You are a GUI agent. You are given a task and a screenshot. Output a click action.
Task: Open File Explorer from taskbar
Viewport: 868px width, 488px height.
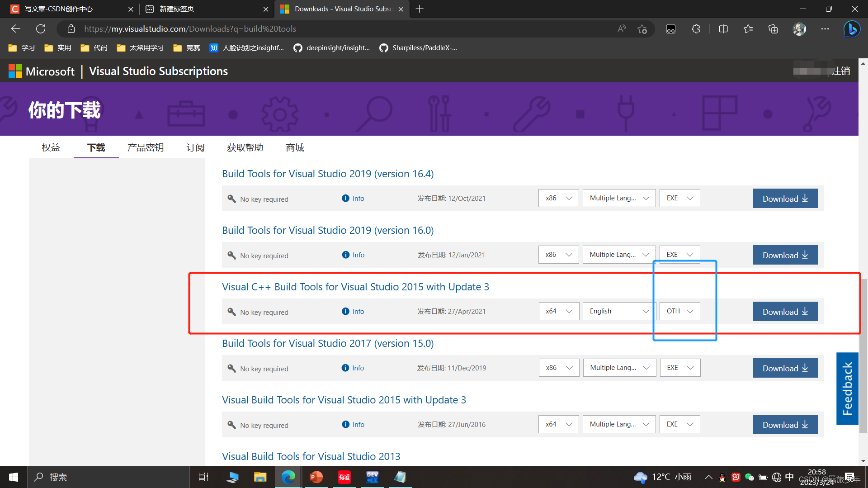(260, 477)
